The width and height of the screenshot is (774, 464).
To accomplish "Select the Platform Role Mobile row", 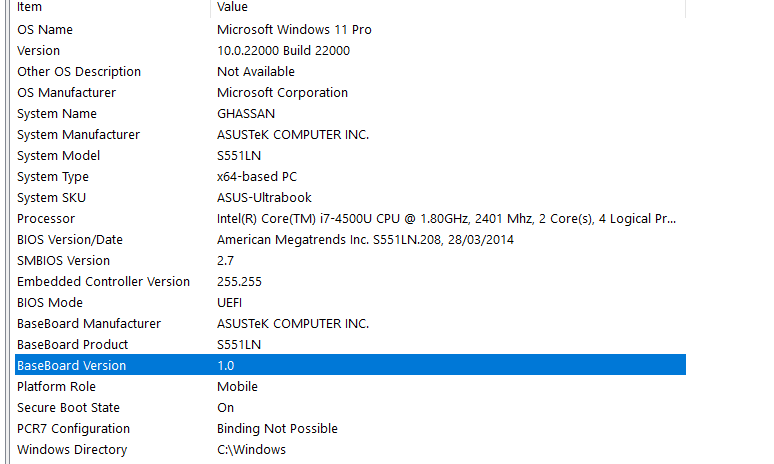I will (350, 387).
